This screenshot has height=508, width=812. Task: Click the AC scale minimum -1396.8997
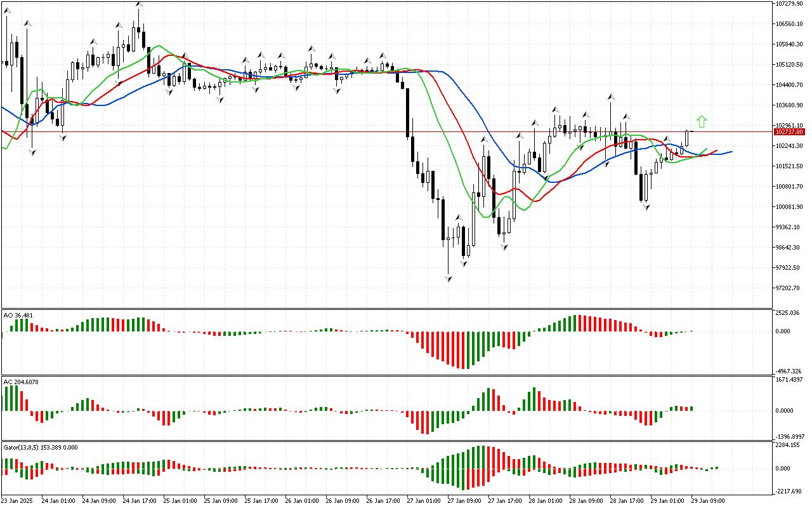pos(790,437)
